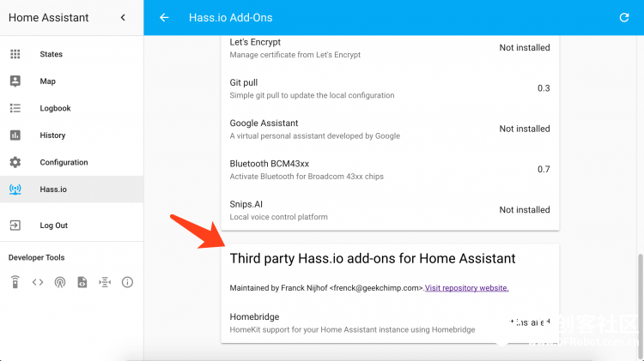This screenshot has height=361, width=644.
Task: Click Not installed status for Let's Encrypt
Action: [525, 47]
